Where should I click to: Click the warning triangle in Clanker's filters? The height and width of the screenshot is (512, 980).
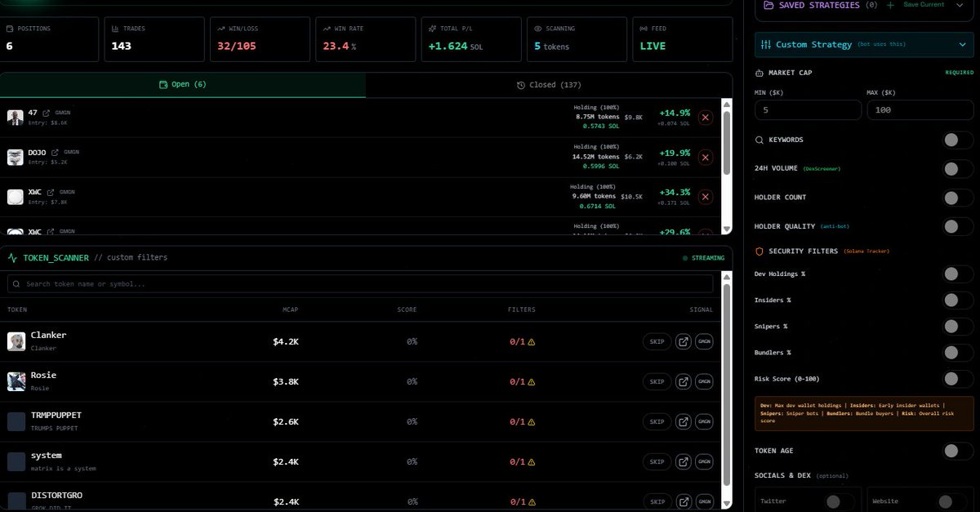click(532, 342)
